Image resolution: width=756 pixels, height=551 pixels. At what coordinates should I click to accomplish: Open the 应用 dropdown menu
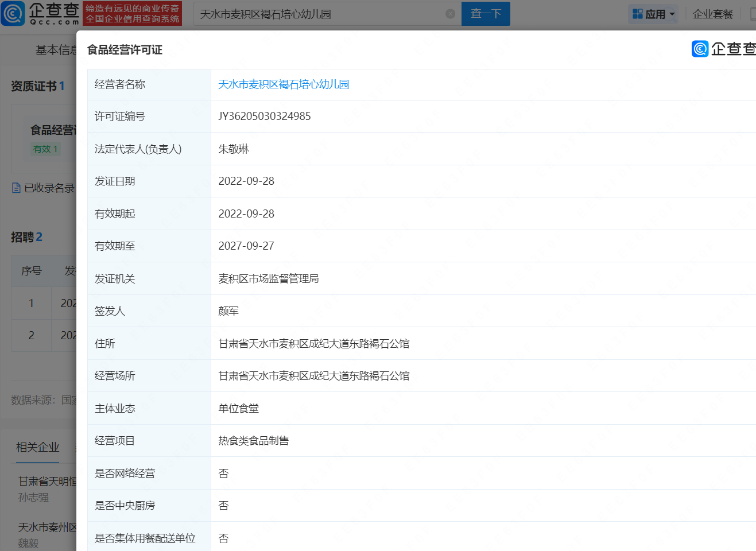pyautogui.click(x=654, y=14)
